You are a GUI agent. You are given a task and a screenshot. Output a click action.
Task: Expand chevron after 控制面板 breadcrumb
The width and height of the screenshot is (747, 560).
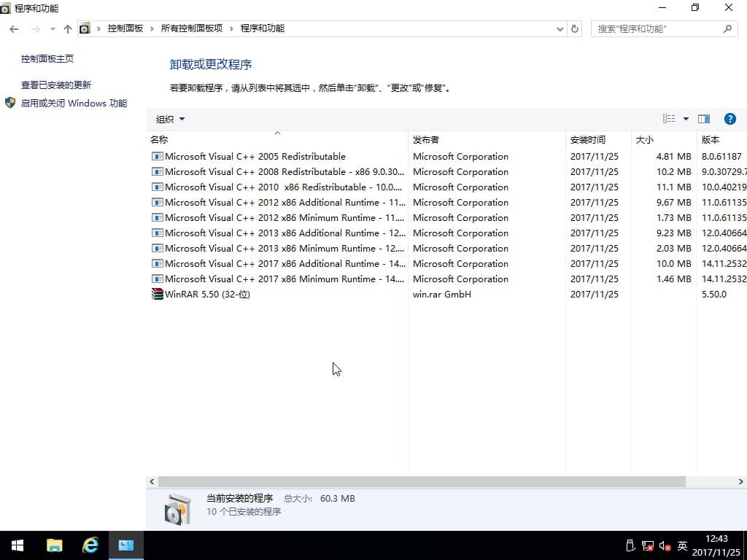(x=152, y=29)
